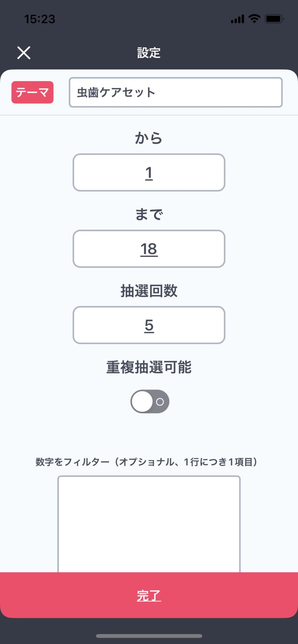Tap the cellular signal bars icon

click(x=237, y=19)
